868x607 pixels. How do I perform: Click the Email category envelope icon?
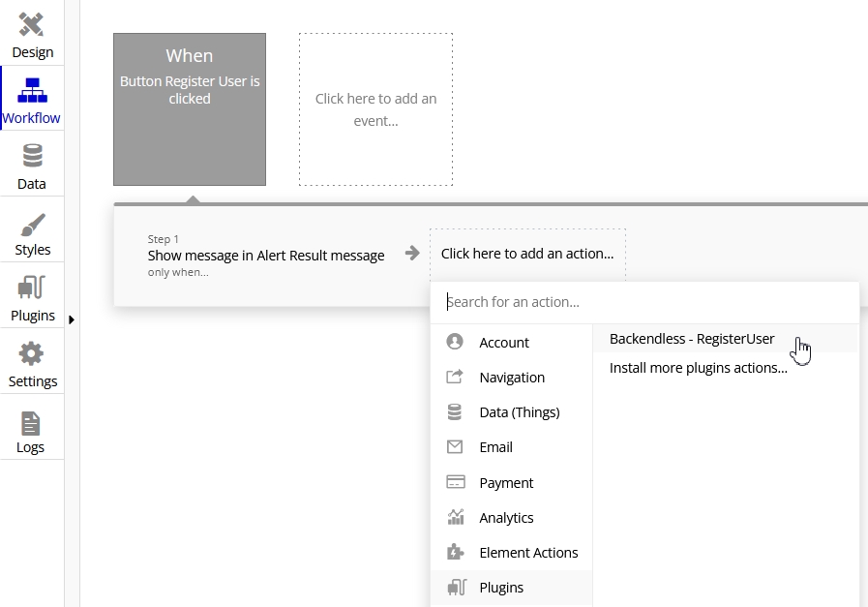click(x=455, y=447)
